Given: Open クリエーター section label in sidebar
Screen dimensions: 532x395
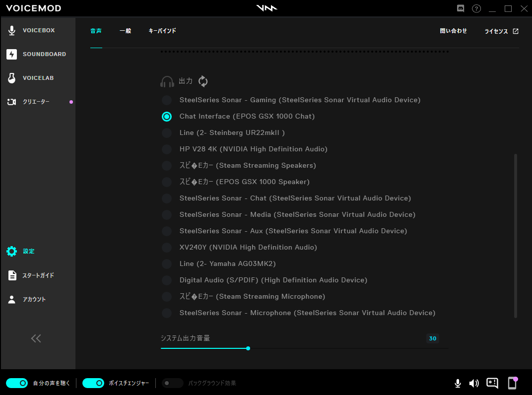Looking at the screenshot, I should tap(36, 102).
